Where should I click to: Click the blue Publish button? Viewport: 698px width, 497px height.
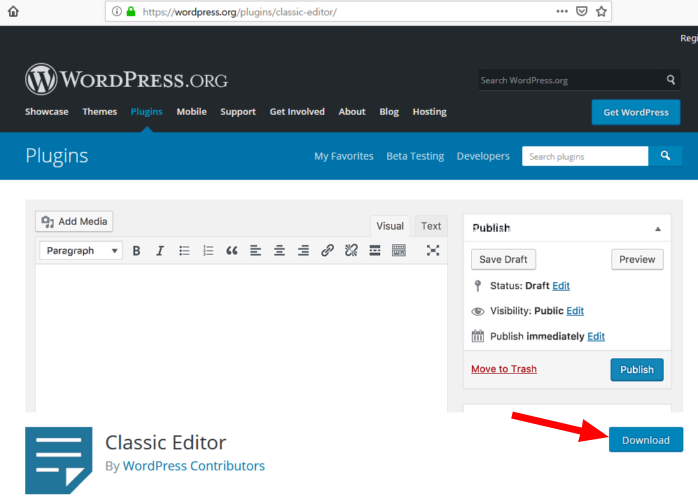pos(637,370)
